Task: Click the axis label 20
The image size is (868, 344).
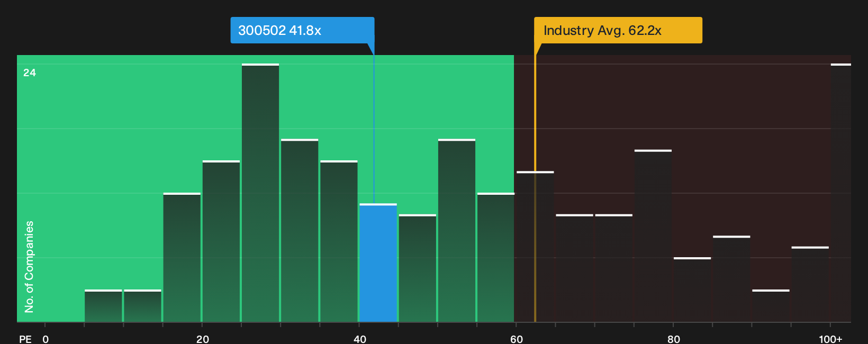Action: (x=203, y=339)
